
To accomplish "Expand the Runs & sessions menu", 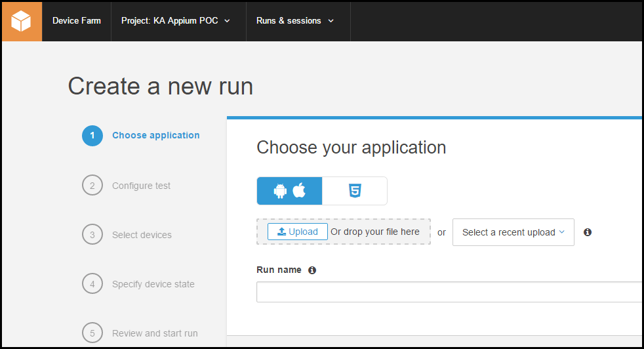I will pos(295,21).
